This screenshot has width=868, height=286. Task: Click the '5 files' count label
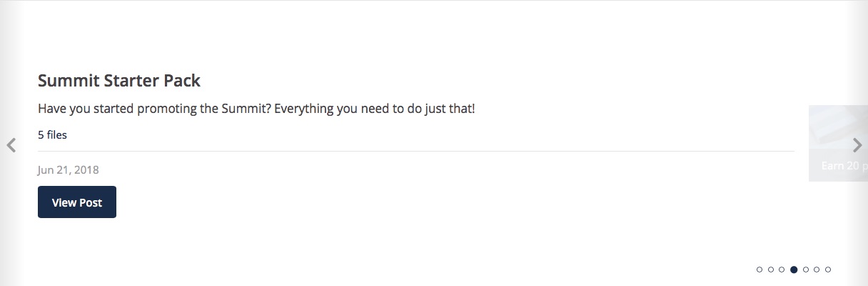[53, 134]
